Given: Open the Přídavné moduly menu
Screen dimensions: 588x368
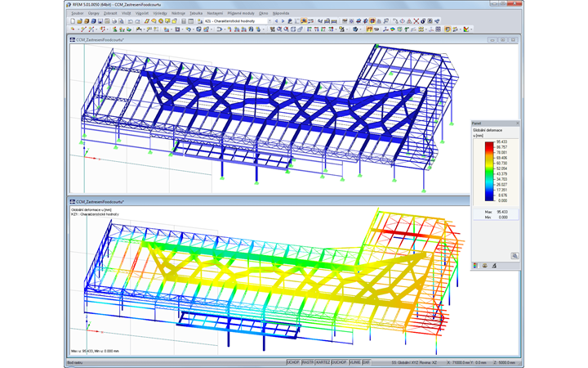Looking at the screenshot, I should tap(241, 13).
